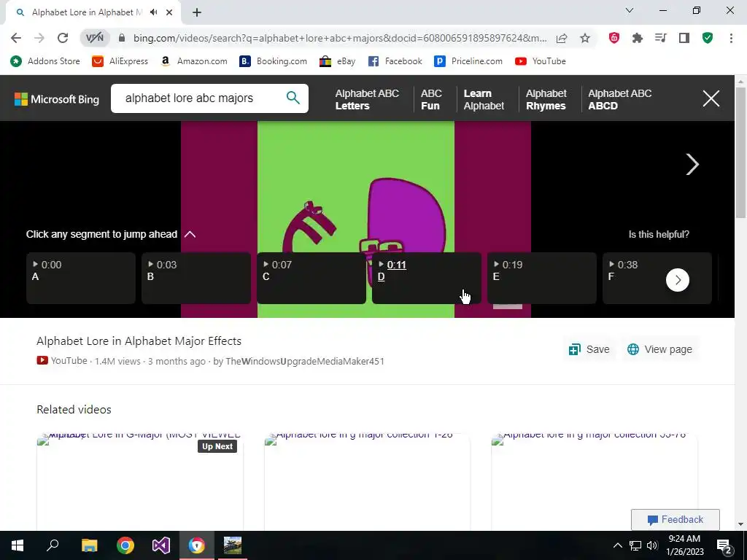
Task: Show hidden system tray icons
Action: coord(617,545)
